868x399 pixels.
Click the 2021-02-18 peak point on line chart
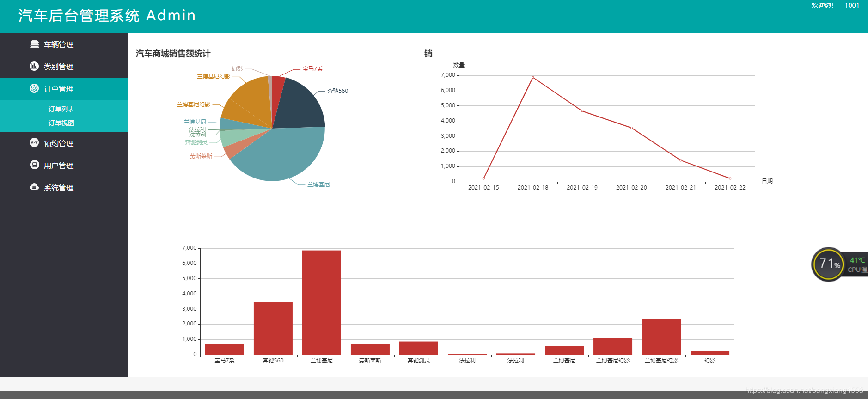(x=533, y=77)
